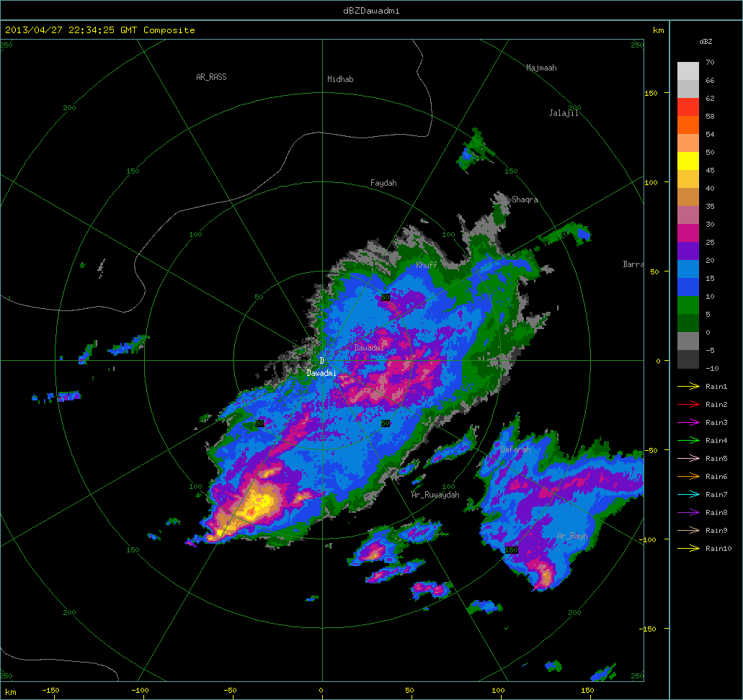The image size is (743, 700).
Task: Select the tan 35–40 dBZ legend band
Action: point(688,197)
